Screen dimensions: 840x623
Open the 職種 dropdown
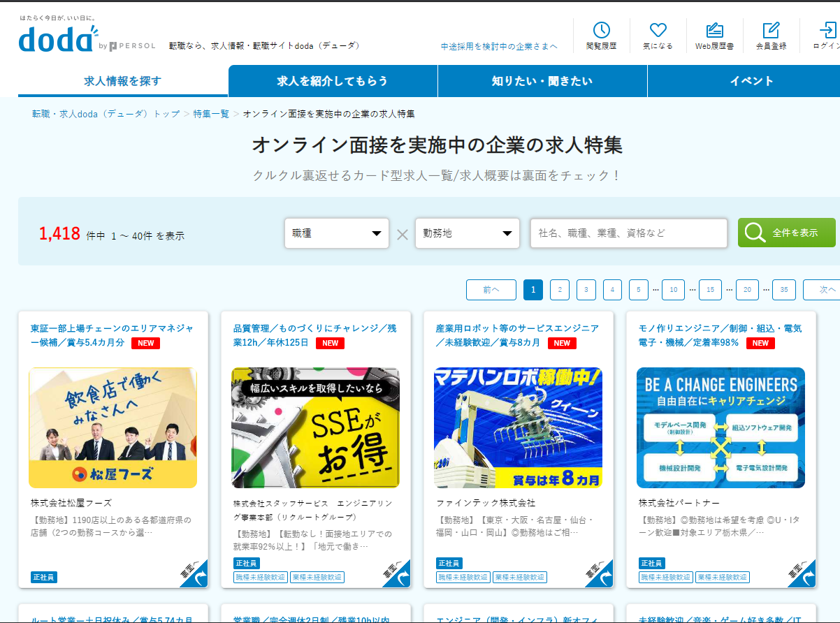coord(337,233)
